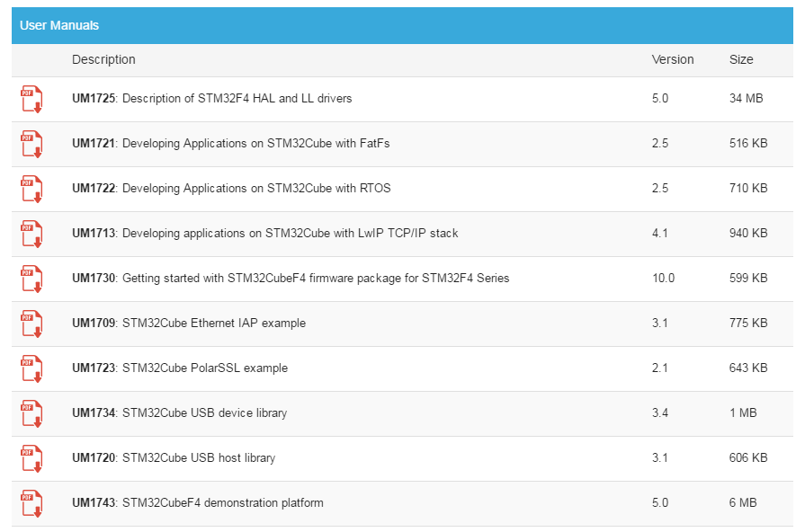The image size is (805, 532).
Task: Click the Version column header
Action: pyautogui.click(x=673, y=59)
